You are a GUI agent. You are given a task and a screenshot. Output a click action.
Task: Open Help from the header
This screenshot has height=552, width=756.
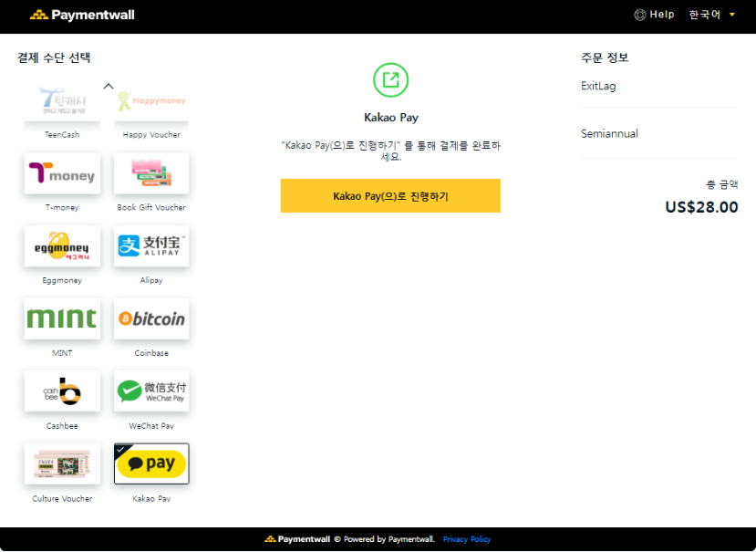click(654, 15)
